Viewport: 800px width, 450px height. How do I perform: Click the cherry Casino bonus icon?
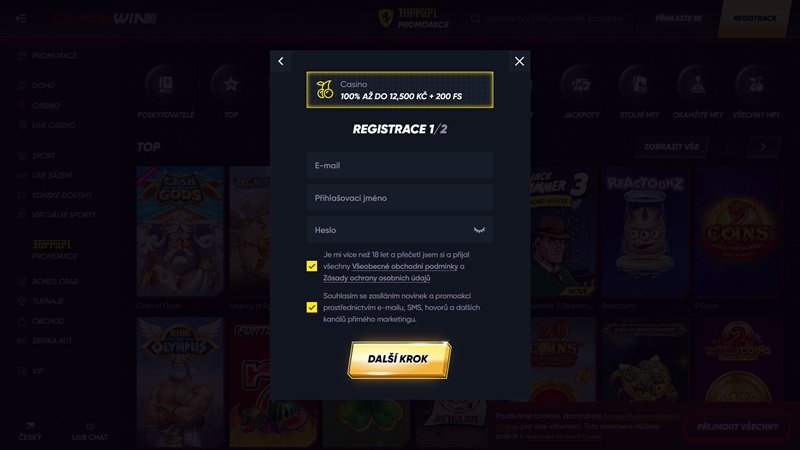click(324, 90)
